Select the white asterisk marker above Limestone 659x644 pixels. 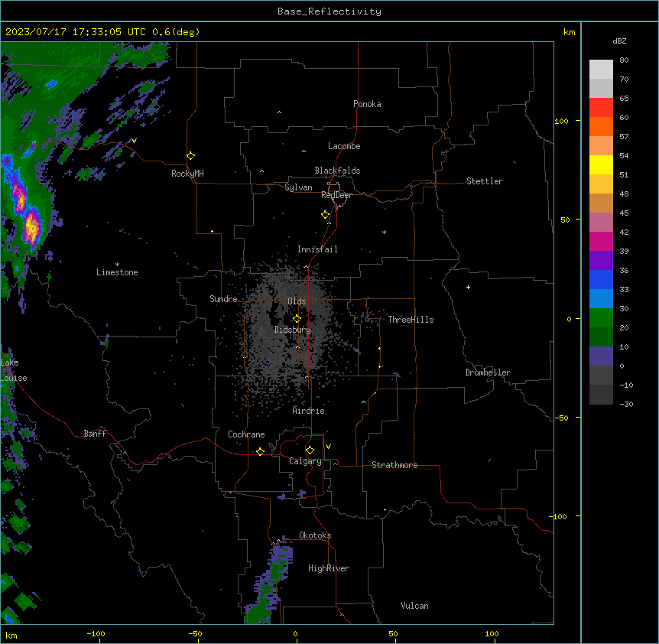pyautogui.click(x=117, y=265)
